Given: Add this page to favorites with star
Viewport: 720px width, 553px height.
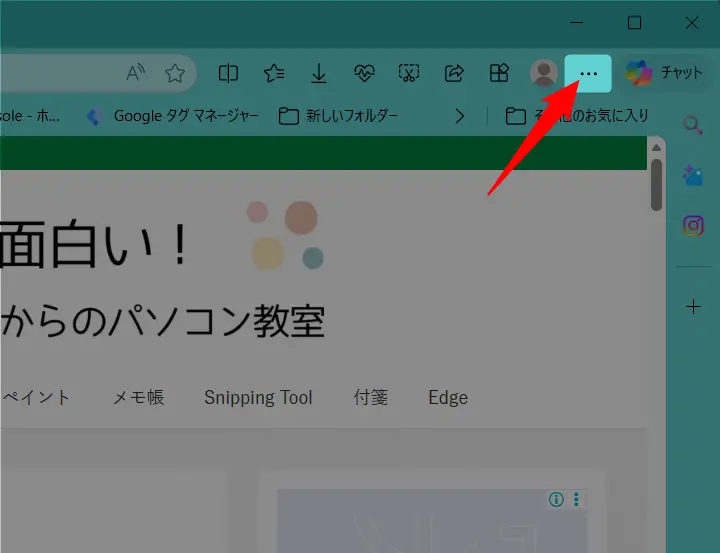Looking at the screenshot, I should [175, 73].
